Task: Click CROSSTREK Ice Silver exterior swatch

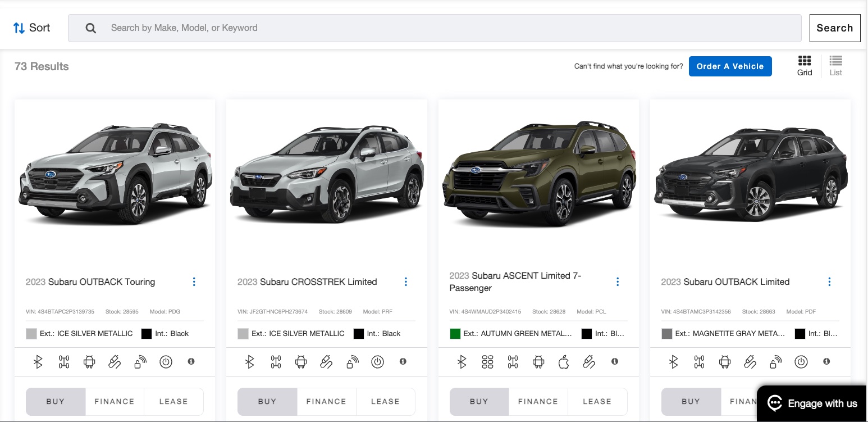Action: (x=243, y=334)
